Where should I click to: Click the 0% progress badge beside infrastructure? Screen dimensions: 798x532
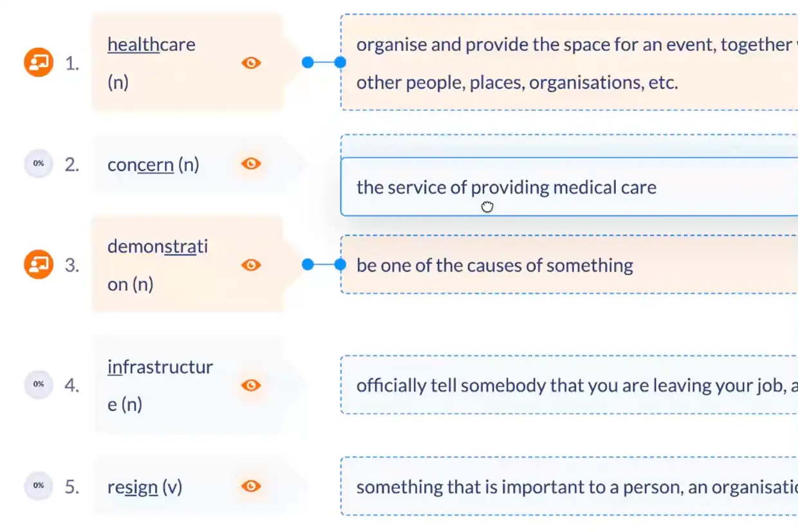[x=39, y=385]
